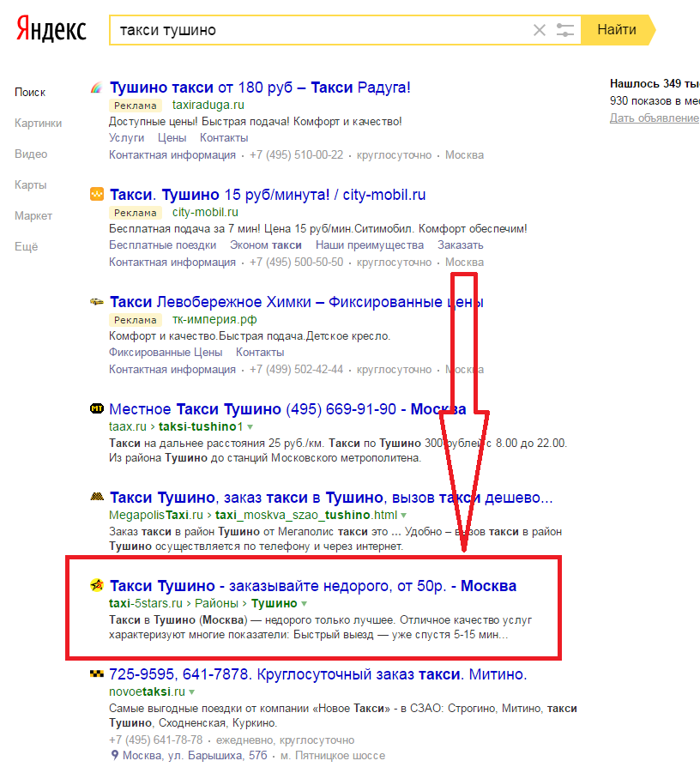Open Заказать sitelink of city-mobil
Viewport: 700px width, 767px height.
[x=461, y=245]
